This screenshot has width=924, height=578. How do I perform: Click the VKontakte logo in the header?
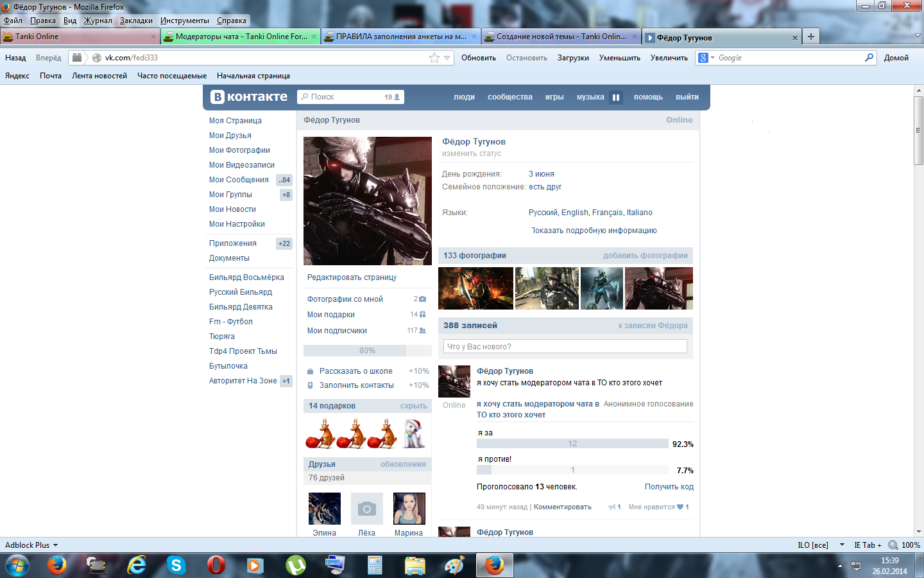[x=249, y=97]
